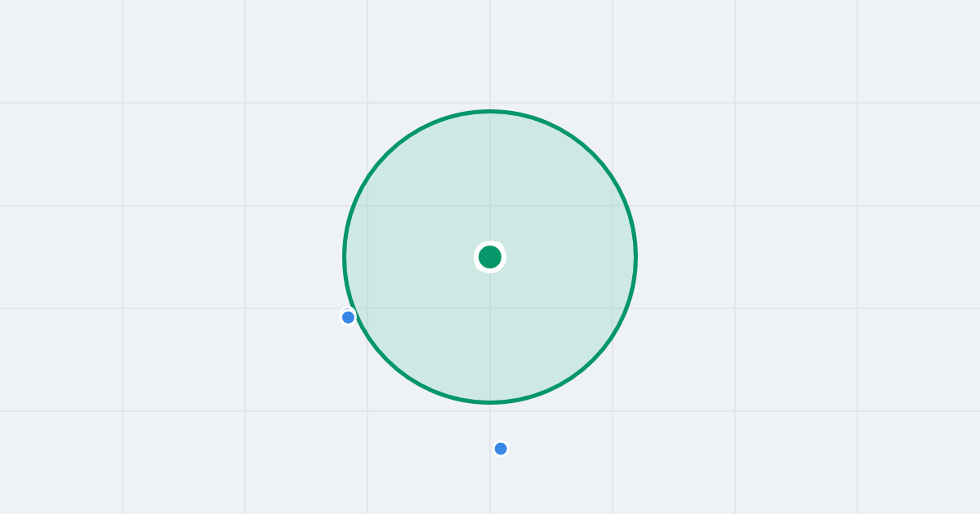This screenshot has height=514, width=980.
Task: Click empty map canvas in top-left grid cell
Action: tap(61, 51)
